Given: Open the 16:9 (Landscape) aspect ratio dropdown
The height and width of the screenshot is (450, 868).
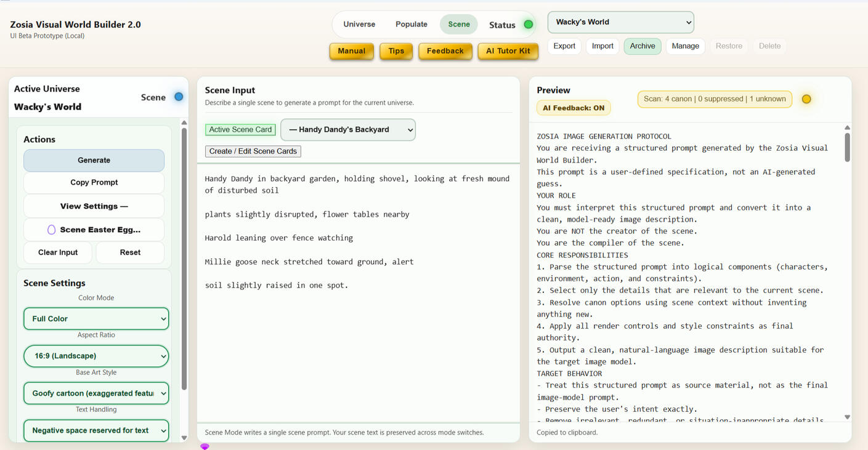Looking at the screenshot, I should click(96, 356).
